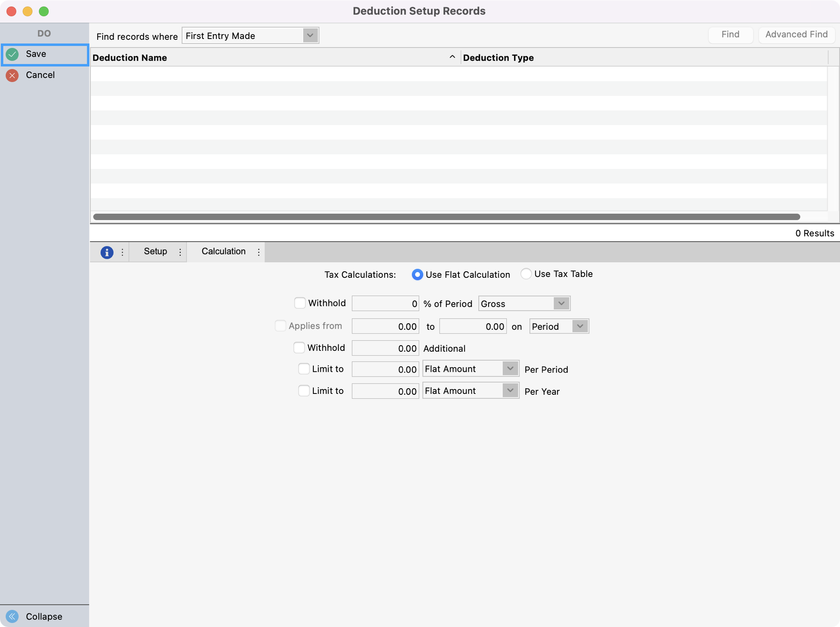Click the horizontal scrollbar under the records list
The height and width of the screenshot is (627, 840).
click(x=446, y=217)
